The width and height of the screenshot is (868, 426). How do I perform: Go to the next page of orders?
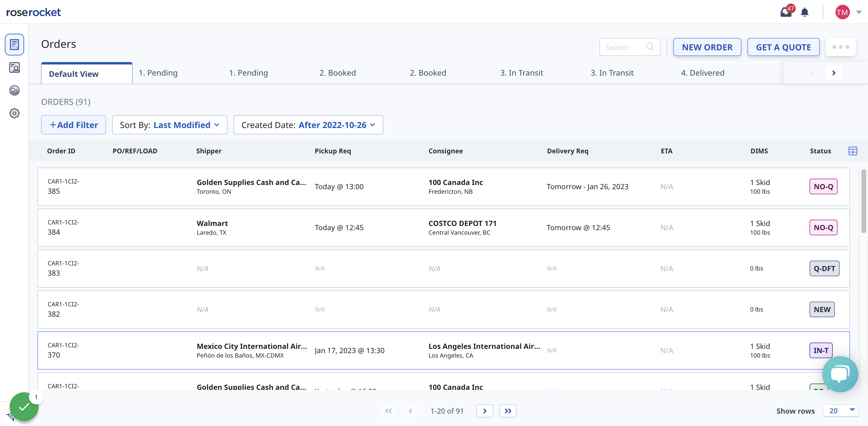pyautogui.click(x=485, y=411)
